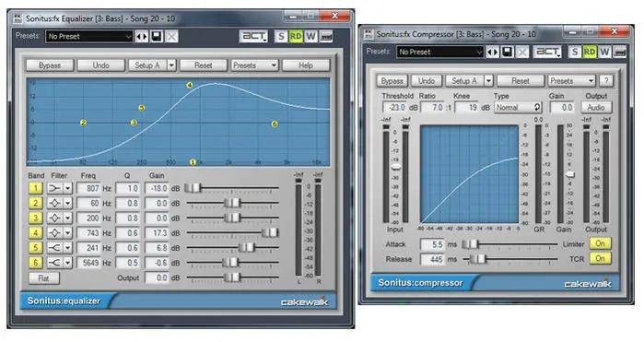Open the Presets menu in Equalizer toolbar
This screenshot has width=644, height=342.
(x=254, y=65)
